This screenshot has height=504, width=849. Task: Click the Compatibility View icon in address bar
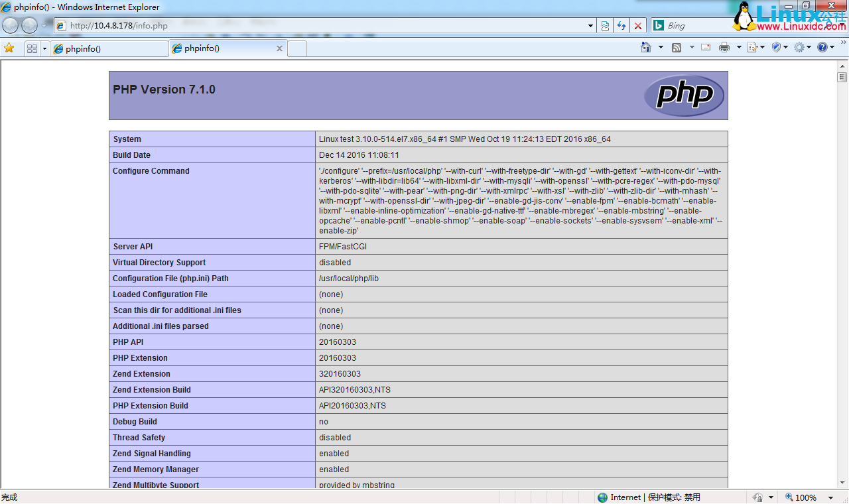click(605, 25)
